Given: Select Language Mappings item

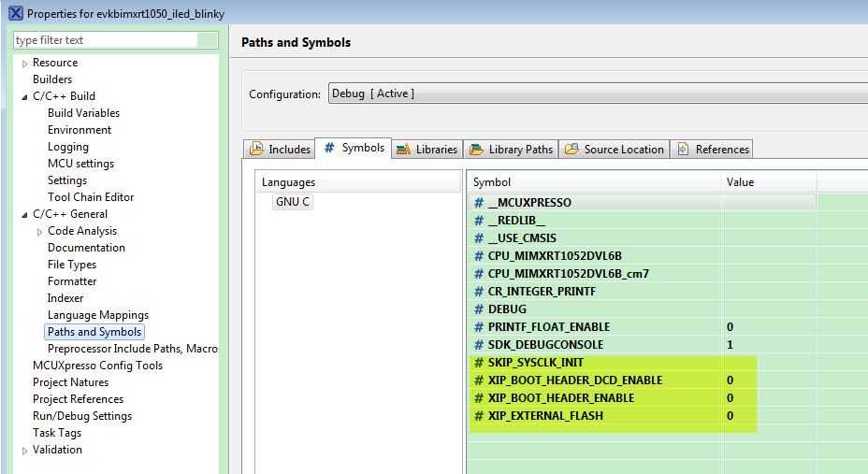Looking at the screenshot, I should (98, 315).
